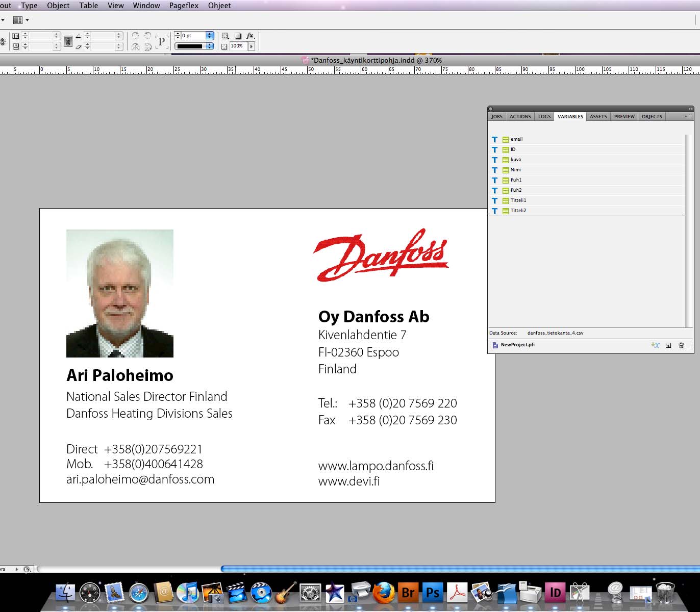Open System Preferences from the Dock
700x612 pixels.
[310, 593]
